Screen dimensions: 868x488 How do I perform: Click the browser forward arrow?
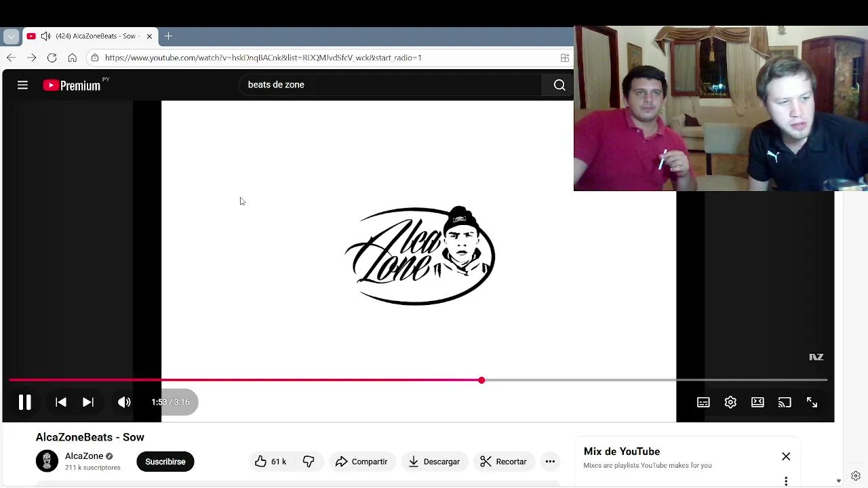coord(31,58)
